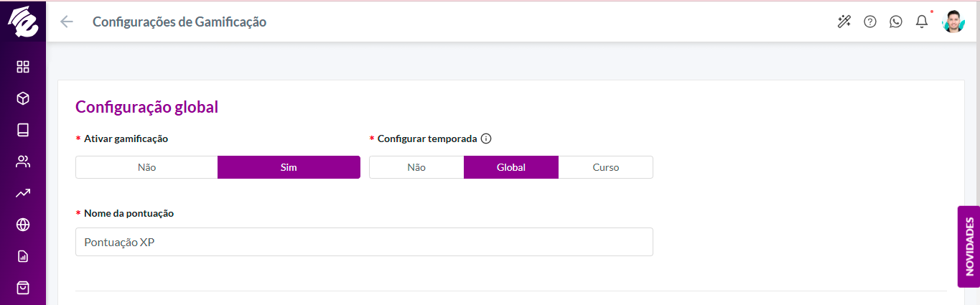The width and height of the screenshot is (980, 305).
Task: Set Ativar gamificação to Sim
Action: pos(289,167)
